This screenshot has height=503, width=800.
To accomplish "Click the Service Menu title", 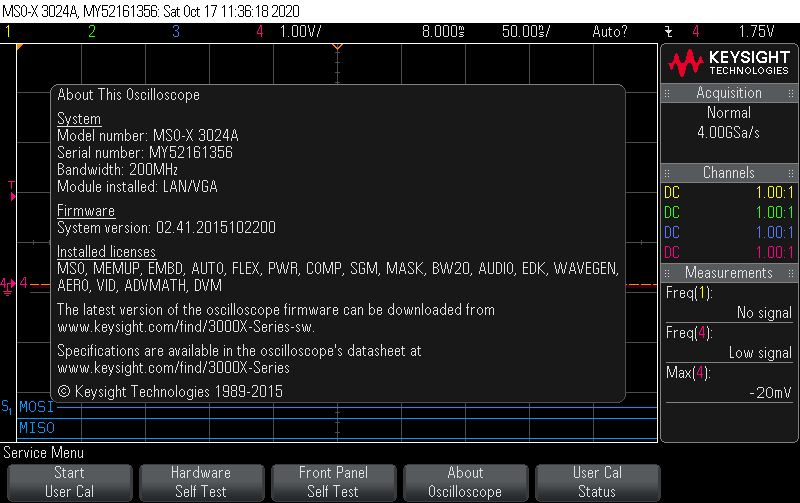I will tap(43, 453).
